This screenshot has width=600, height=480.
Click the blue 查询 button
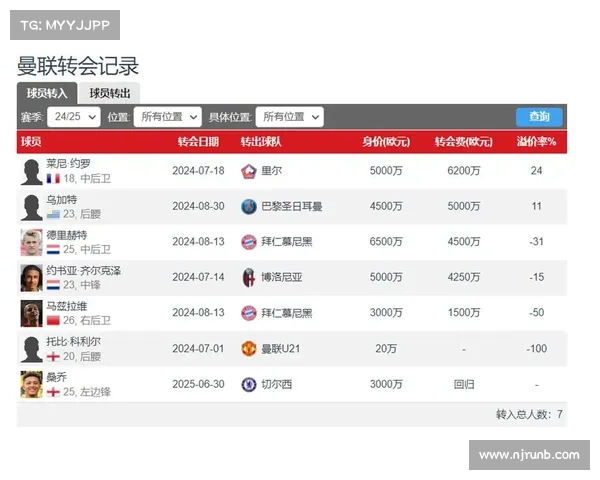[539, 117]
